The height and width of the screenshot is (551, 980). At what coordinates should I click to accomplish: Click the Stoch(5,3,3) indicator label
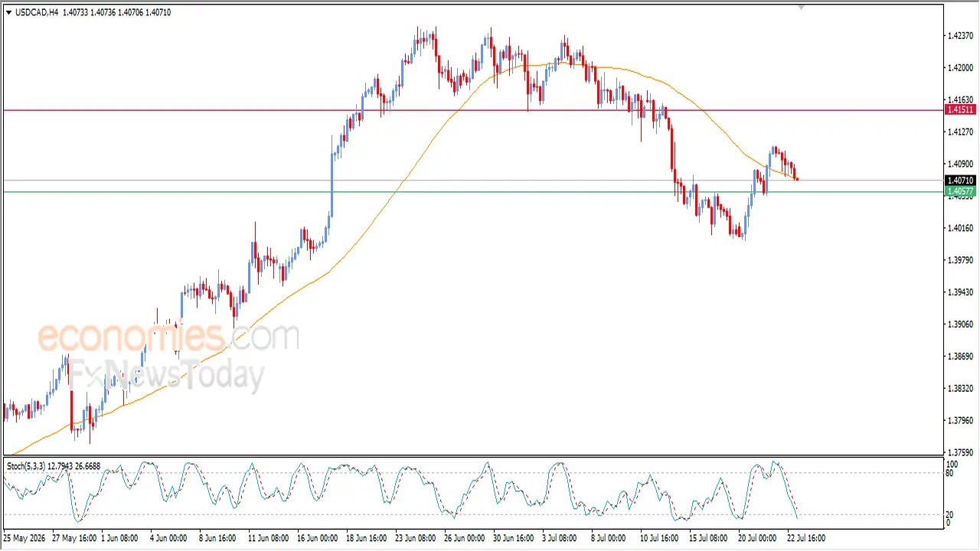(x=27, y=465)
